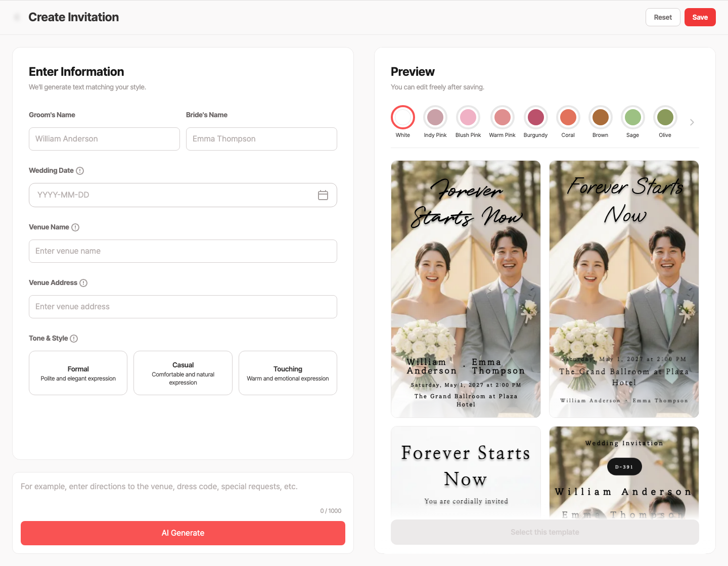
Task: Choose the Burgundy color swatch
Action: pos(536,117)
